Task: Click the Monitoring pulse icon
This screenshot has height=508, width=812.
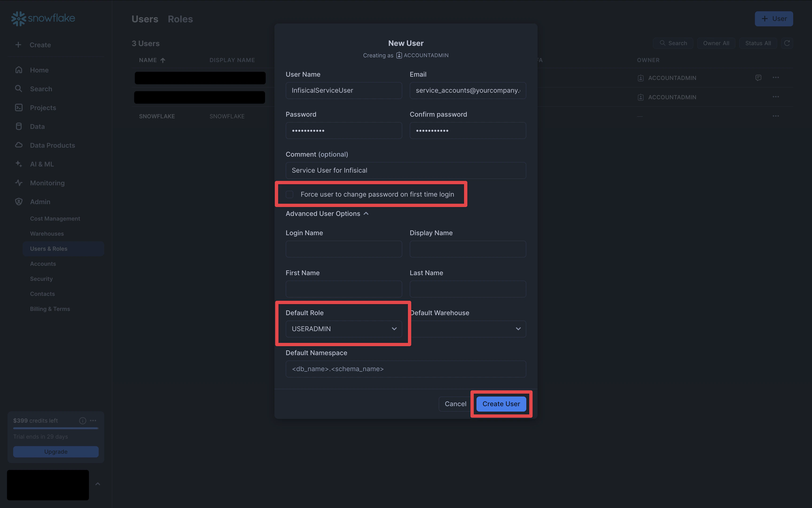Action: [x=19, y=183]
